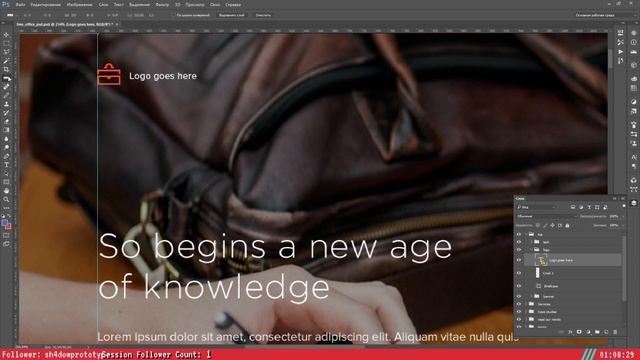Expand the Services layer group
Viewport: 640px width, 360px height.
click(526, 304)
